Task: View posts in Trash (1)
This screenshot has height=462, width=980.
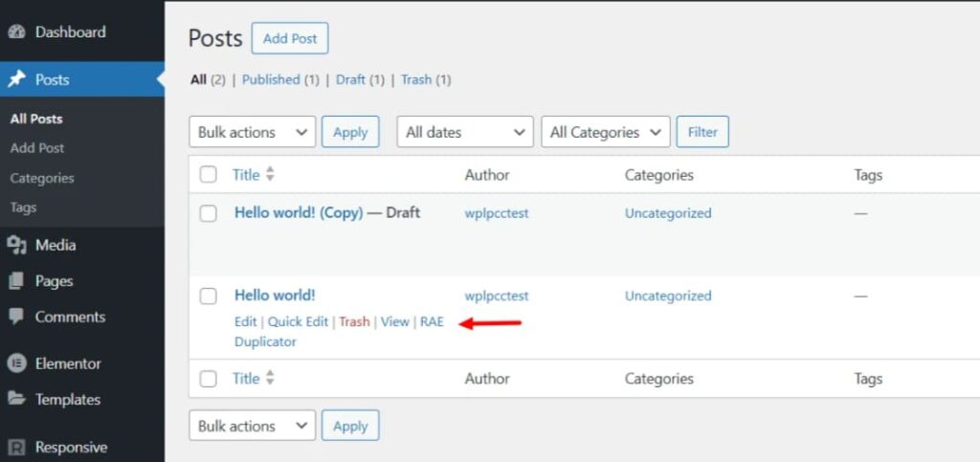Action: [x=426, y=79]
